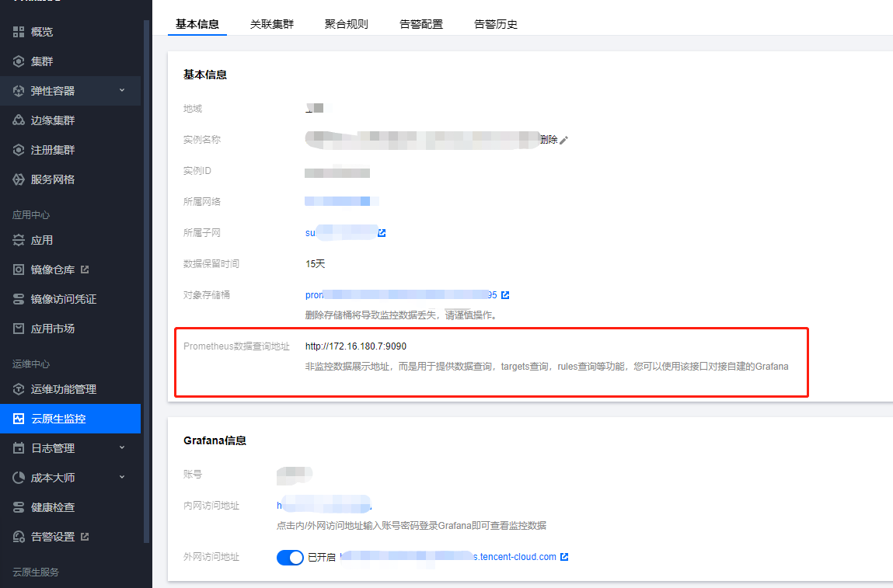The image size is (893, 588).
Task: Click external link icon after tencent-cloud.com address
Action: point(564,557)
